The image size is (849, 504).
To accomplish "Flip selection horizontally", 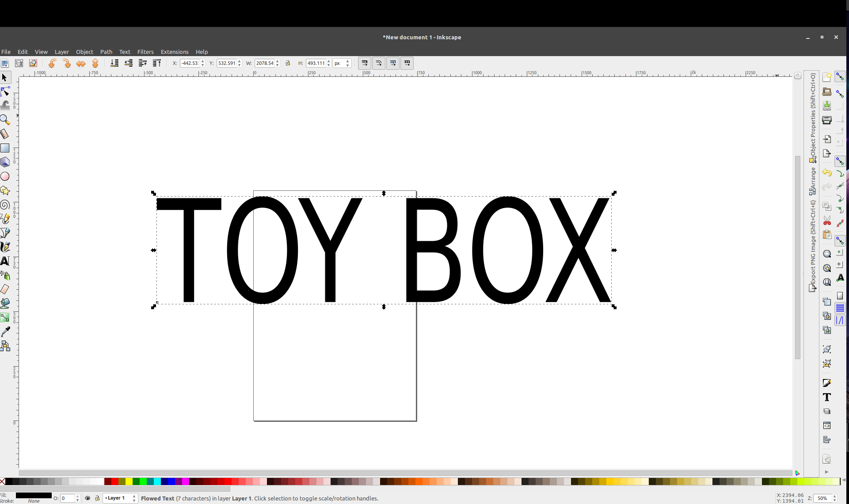I will [80, 64].
